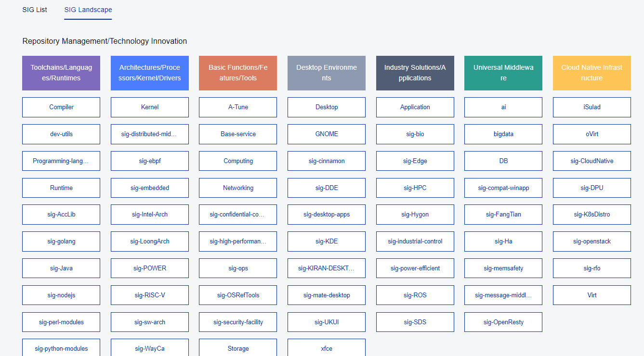644x356 pixels.
Task: Click the sig-ROS box
Action: pyautogui.click(x=415, y=295)
